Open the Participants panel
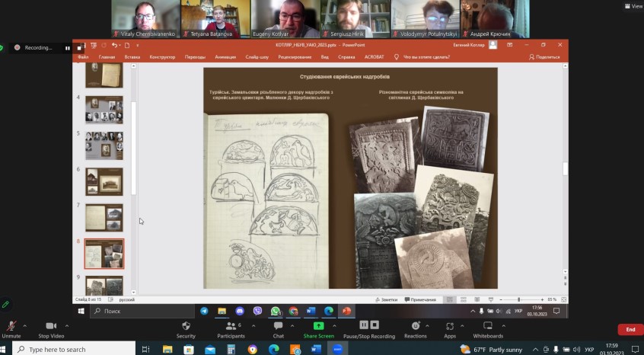 231,326
